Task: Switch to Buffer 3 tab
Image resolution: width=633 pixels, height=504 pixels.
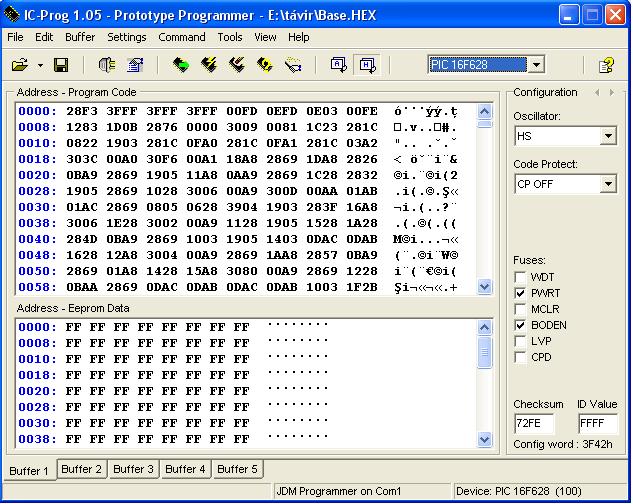Action: point(133,469)
